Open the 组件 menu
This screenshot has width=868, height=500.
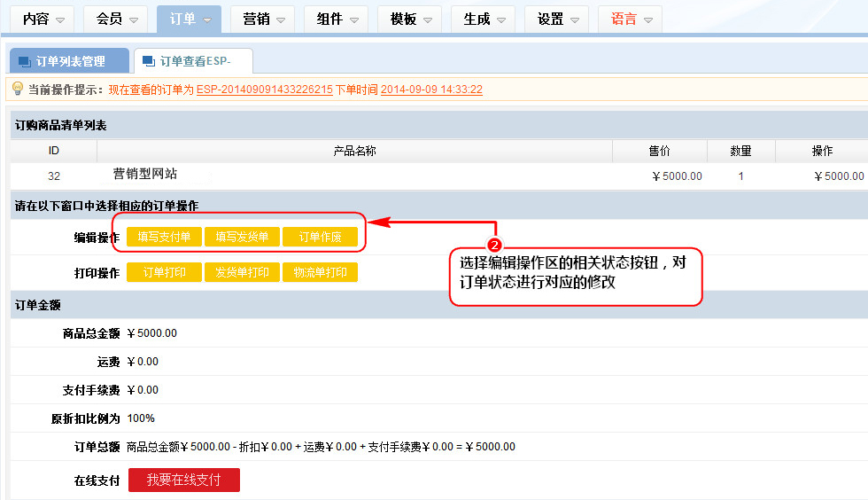[x=337, y=19]
